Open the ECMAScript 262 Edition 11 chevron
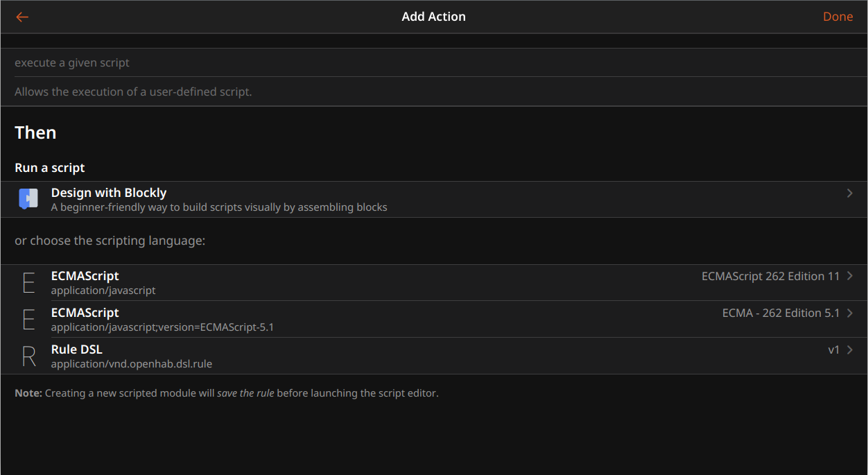The height and width of the screenshot is (475, 868). coord(850,276)
